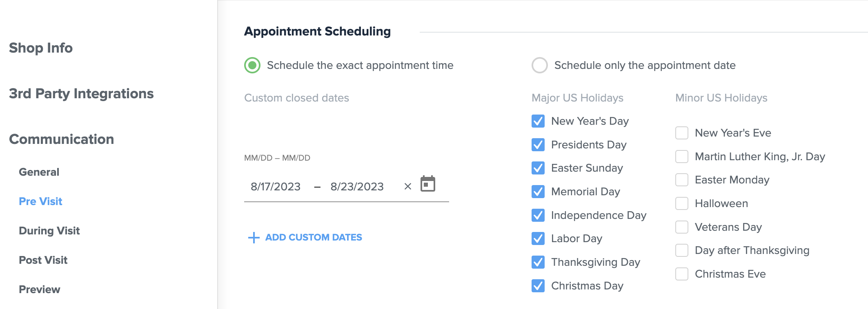Click the plus icon beside Add Custom Dates
The height and width of the screenshot is (309, 868).
254,238
